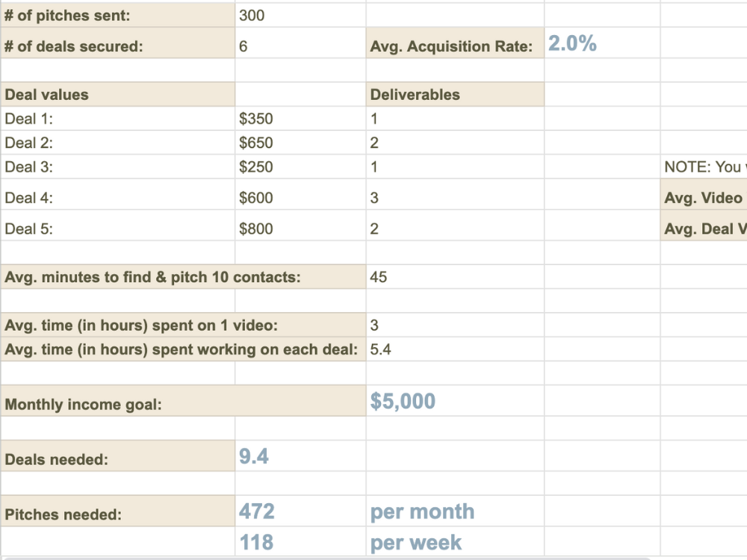The height and width of the screenshot is (560, 747).
Task: Select the pitches sent value 300
Action: [x=300, y=15]
